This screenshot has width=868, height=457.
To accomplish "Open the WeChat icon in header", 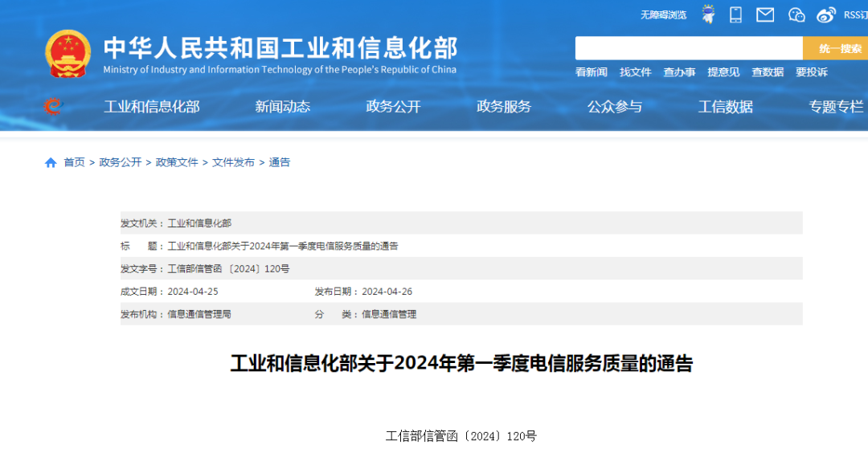I will 796,14.
